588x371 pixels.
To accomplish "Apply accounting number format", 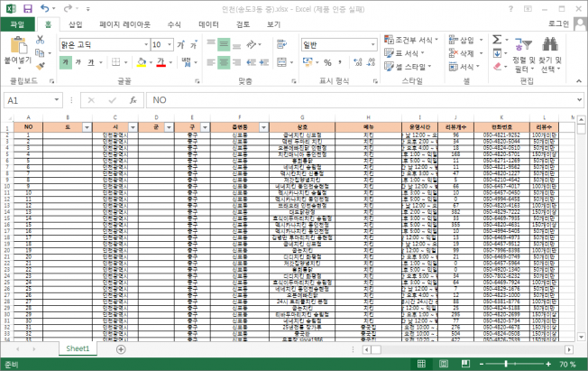I will [x=308, y=62].
